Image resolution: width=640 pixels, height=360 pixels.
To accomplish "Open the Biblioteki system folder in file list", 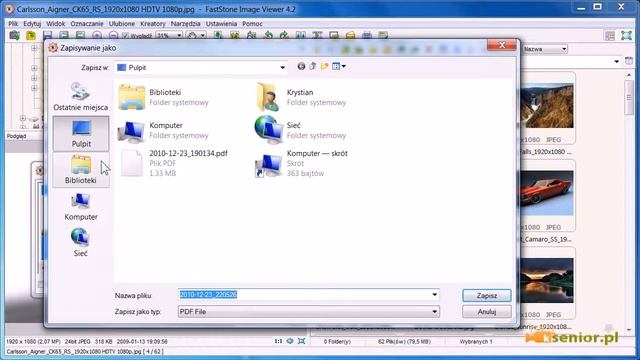I will [x=163, y=97].
